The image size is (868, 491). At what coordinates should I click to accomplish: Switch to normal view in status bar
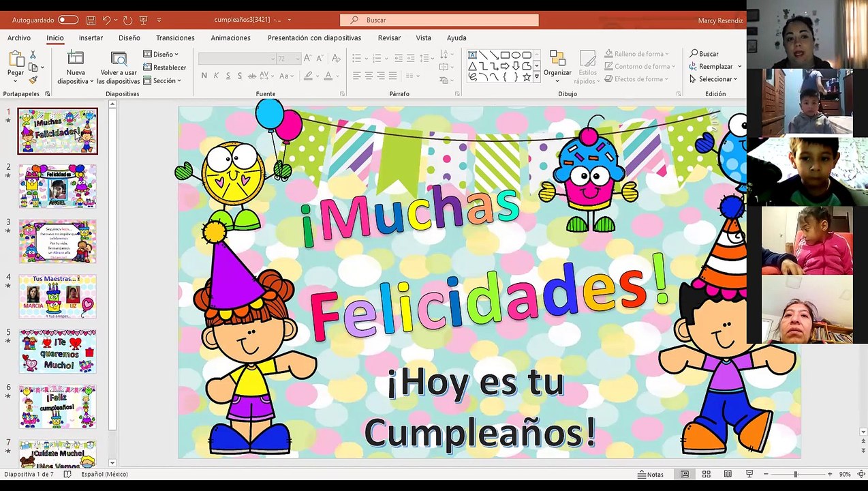click(685, 474)
